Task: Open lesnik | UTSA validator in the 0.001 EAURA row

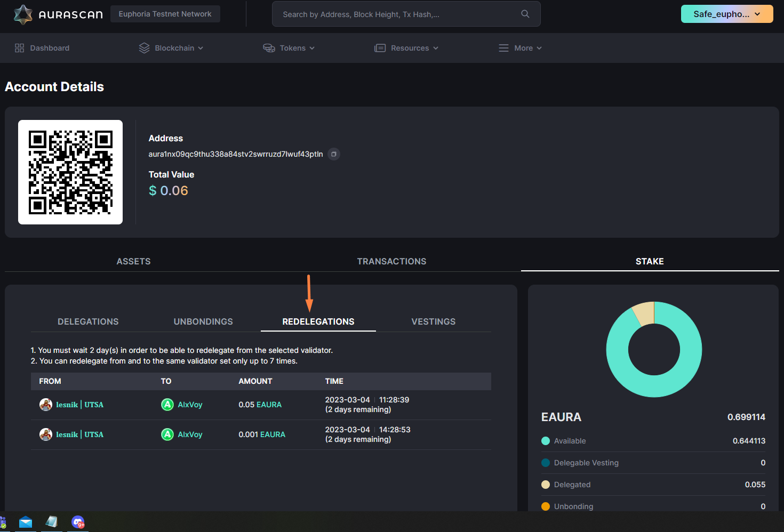Action: click(x=80, y=434)
